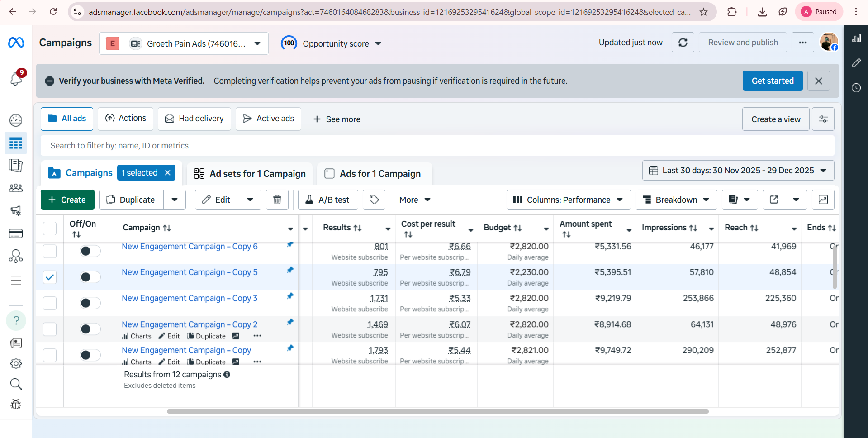The image size is (868, 438).
Task: Click the search filter input field
Action: [x=437, y=146]
